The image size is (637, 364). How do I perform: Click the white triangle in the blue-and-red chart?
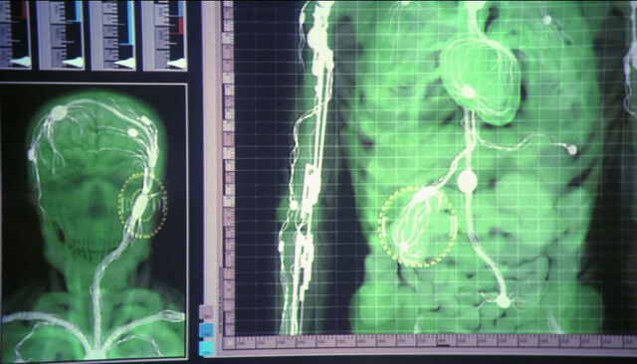pyautogui.click(x=177, y=64)
